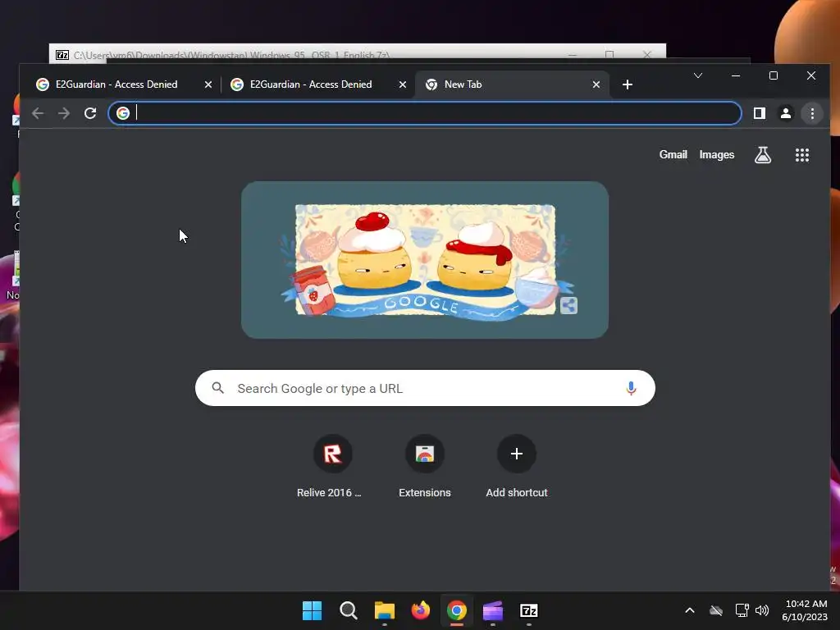Screen dimensions: 840x630
Task: Click the Chrome forward arrow
Action: (64, 113)
